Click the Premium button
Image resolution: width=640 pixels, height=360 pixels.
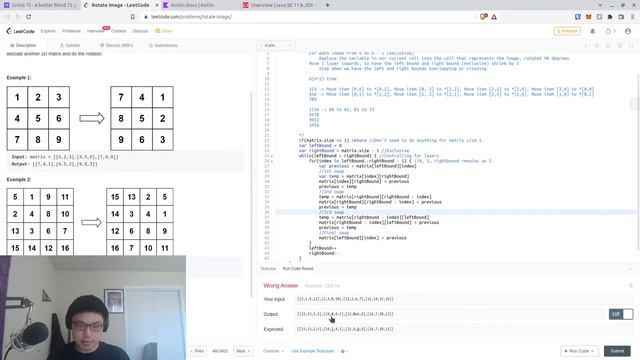567,31
